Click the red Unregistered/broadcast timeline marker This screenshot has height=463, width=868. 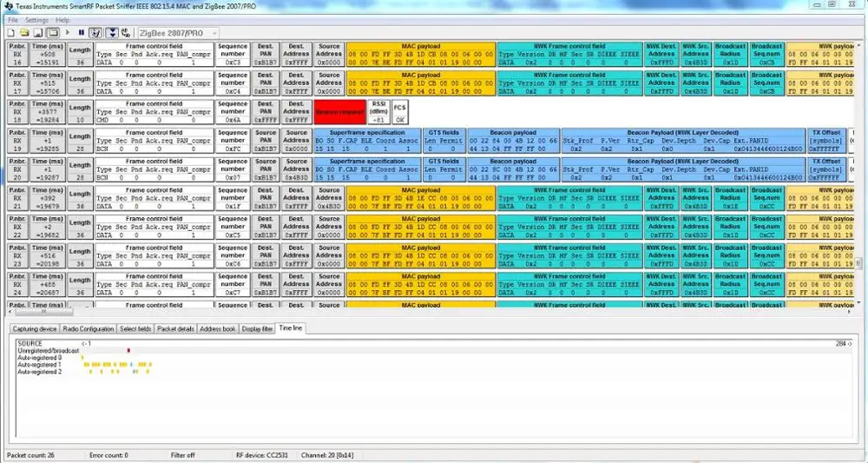[x=128, y=351]
